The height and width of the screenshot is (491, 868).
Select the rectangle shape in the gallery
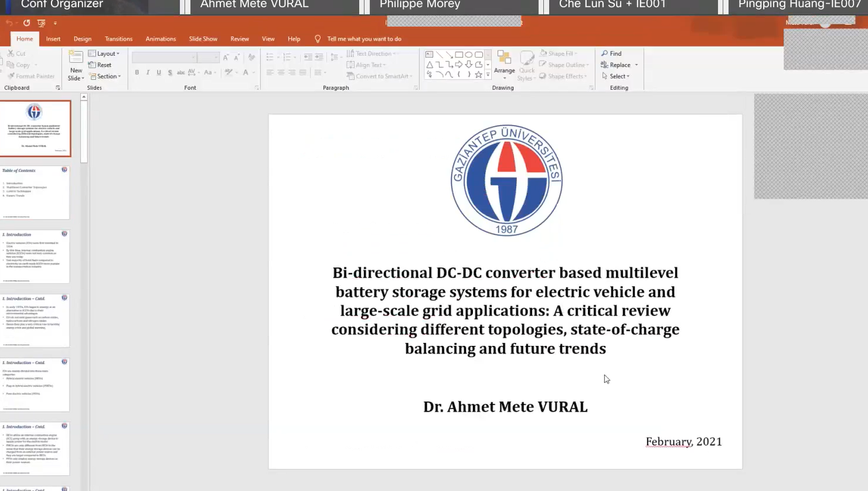(x=459, y=55)
